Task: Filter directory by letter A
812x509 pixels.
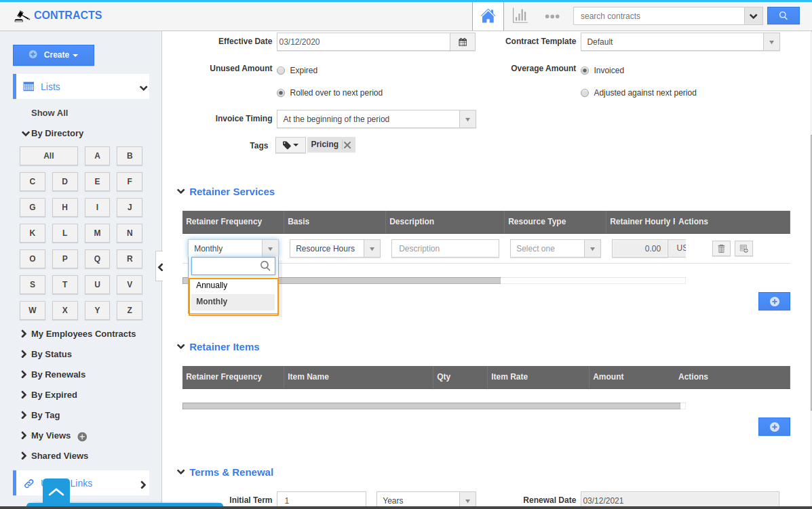Action: click(x=98, y=156)
